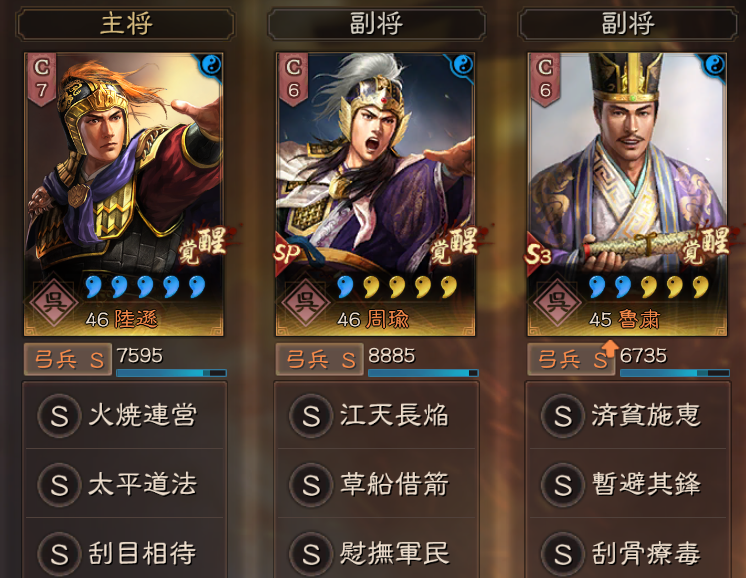Image resolution: width=746 pixels, height=578 pixels.
Task: Click the 呉 faction emblem on 陸遜's card
Action: (x=54, y=302)
